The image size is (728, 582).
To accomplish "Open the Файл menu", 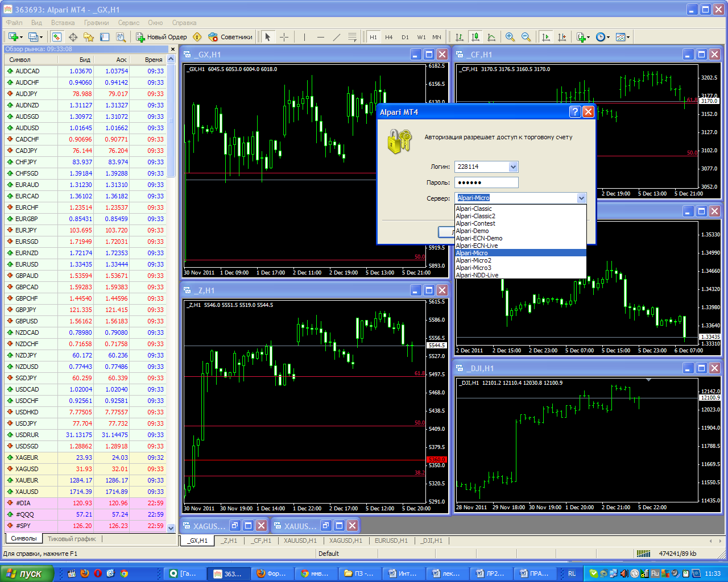I will (14, 23).
